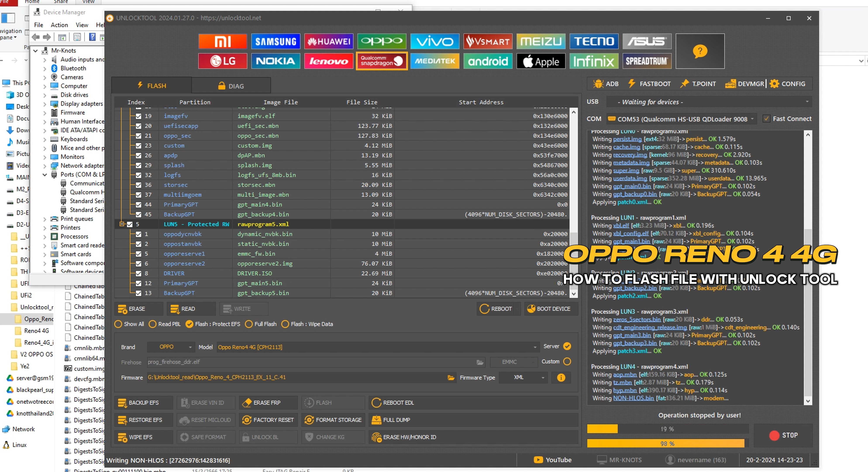Select the Show All radio option
This screenshot has height=472, width=868.
129,324
